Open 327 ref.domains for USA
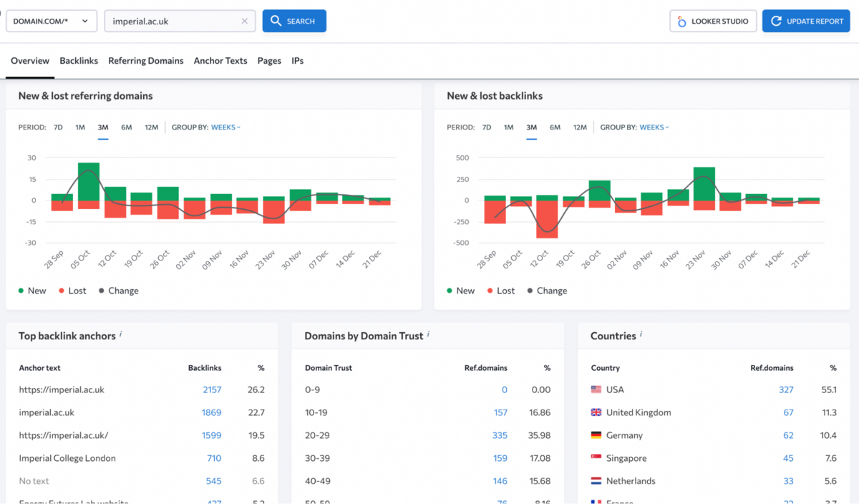Screen dimensions: 859x504 [x=786, y=389]
